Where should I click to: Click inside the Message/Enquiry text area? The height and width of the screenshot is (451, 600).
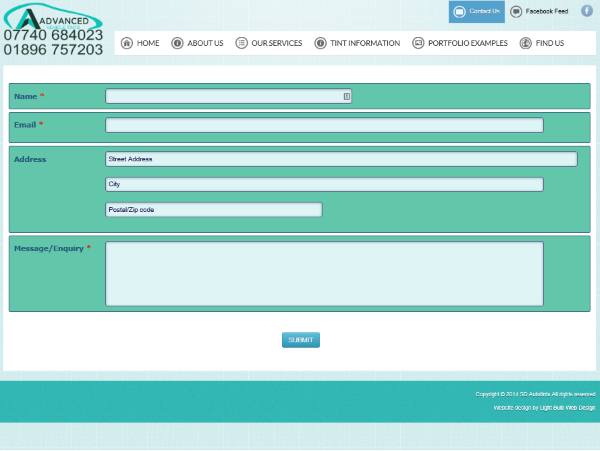click(324, 274)
